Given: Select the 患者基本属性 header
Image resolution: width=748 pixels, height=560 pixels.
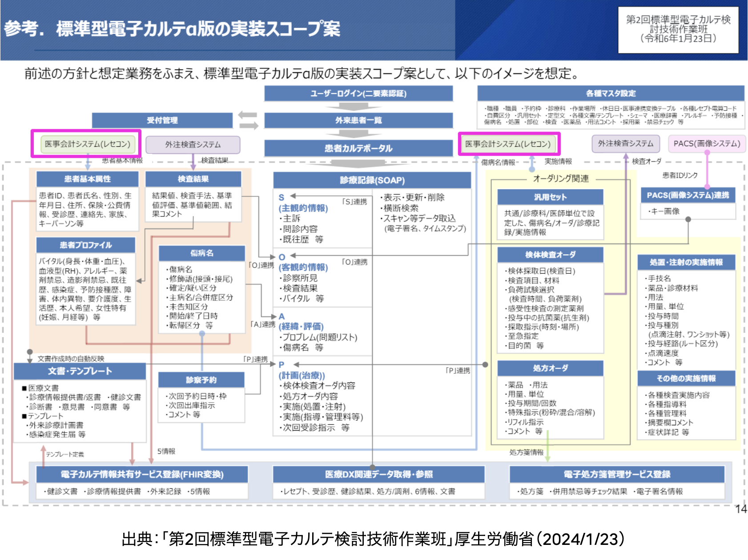Looking at the screenshot, I should click(x=87, y=179).
